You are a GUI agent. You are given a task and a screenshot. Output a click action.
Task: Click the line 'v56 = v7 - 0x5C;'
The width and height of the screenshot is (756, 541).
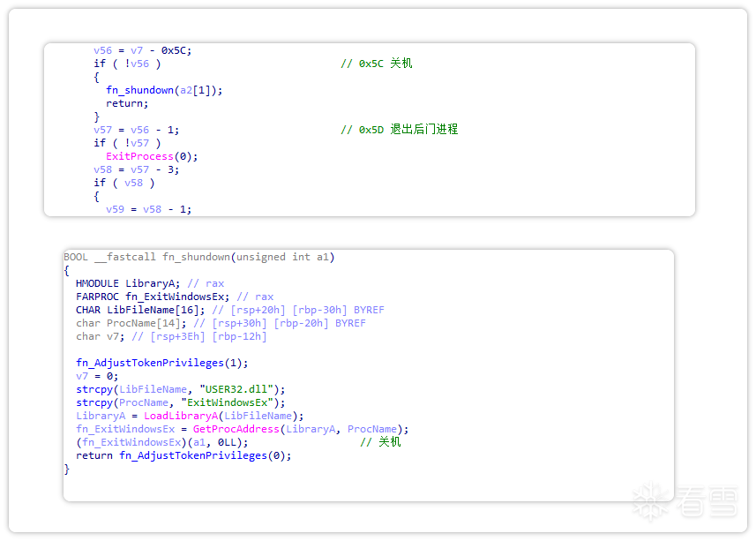142,50
